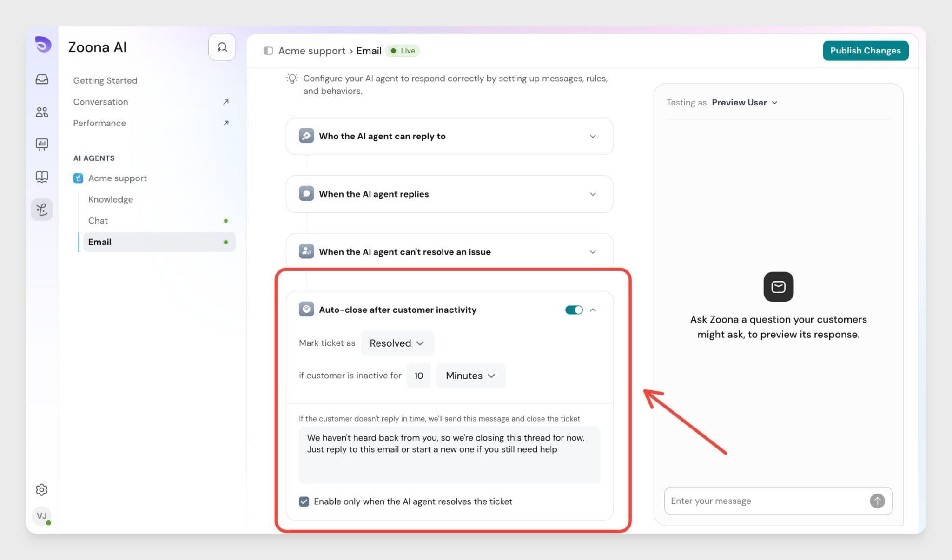
Task: Click the search conversations icon button
Action: (222, 47)
